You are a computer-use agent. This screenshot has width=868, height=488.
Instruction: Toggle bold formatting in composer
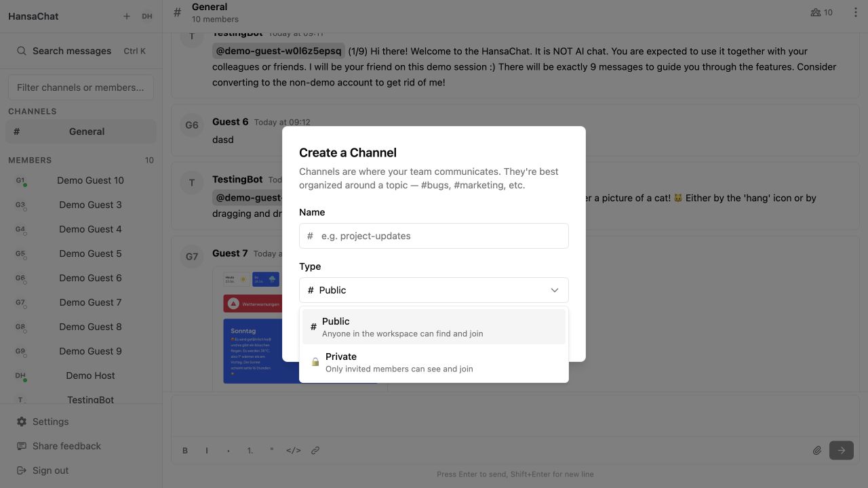point(185,450)
